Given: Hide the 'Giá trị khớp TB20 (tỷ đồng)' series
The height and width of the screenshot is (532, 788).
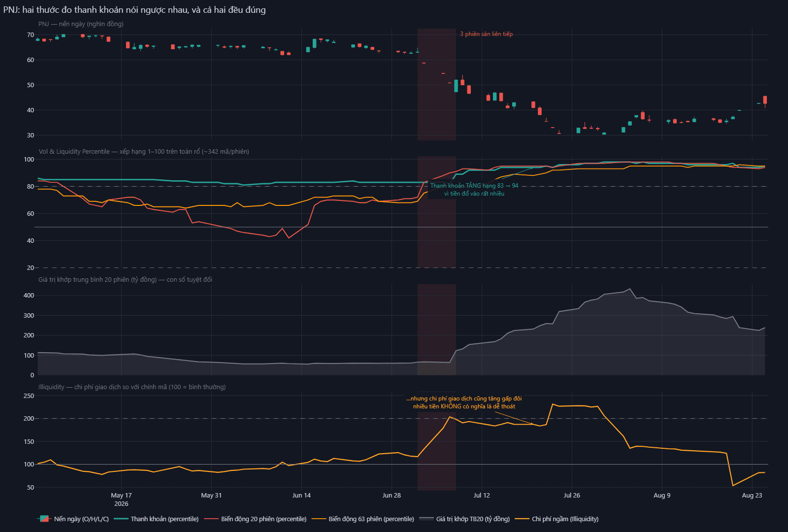Looking at the screenshot, I should tap(464, 519).
